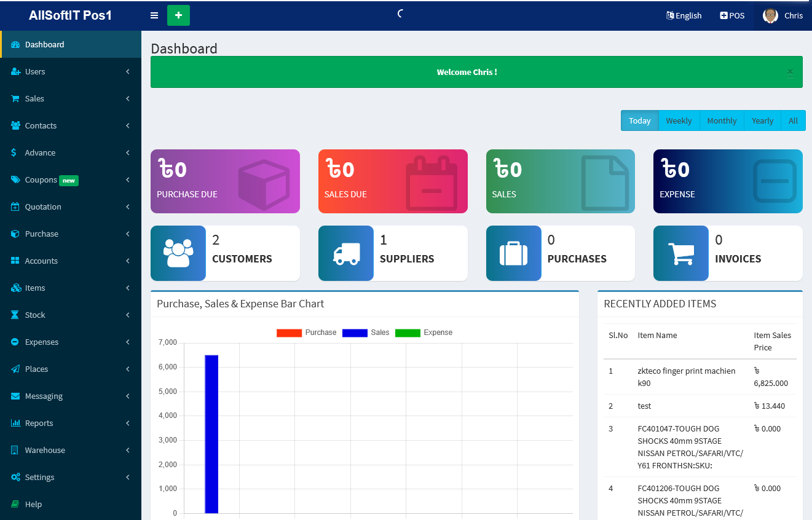Dismiss the Welcome Chris banner

[790, 72]
